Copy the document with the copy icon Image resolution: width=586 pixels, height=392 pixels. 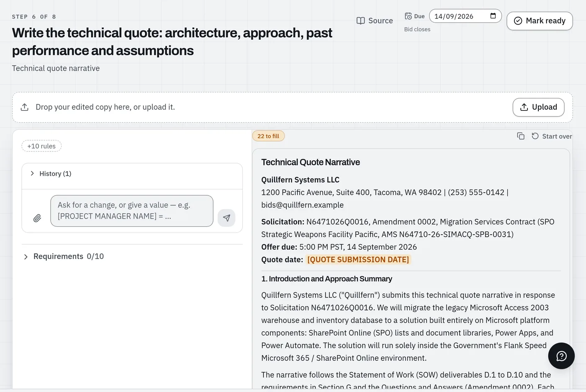tap(521, 136)
